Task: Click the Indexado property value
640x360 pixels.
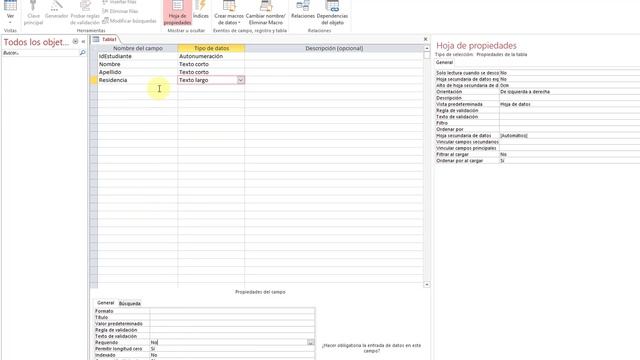Action: coord(232,355)
